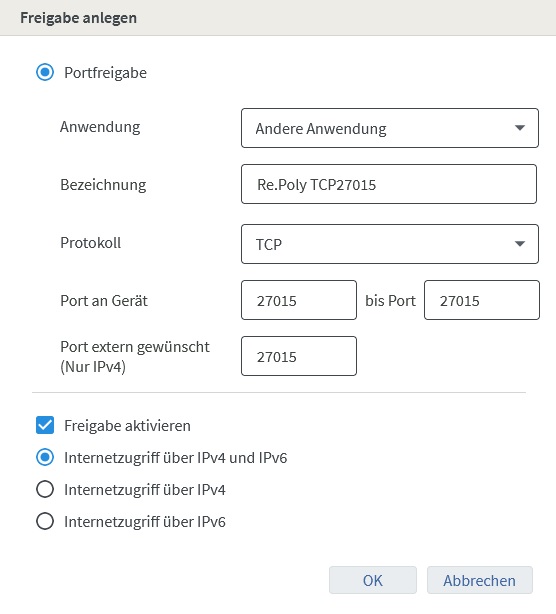
Task: Click the Anwendung field label
Action: click(100, 127)
